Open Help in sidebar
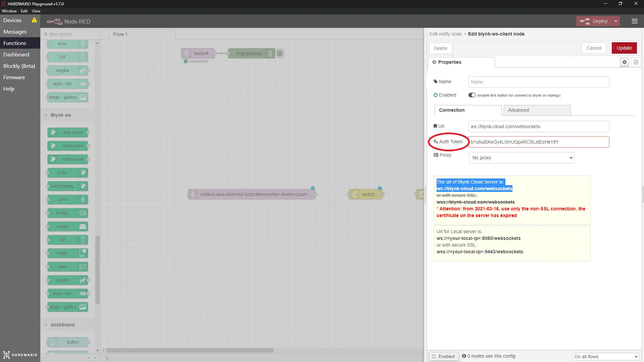This screenshot has width=644, height=362. tap(20, 89)
